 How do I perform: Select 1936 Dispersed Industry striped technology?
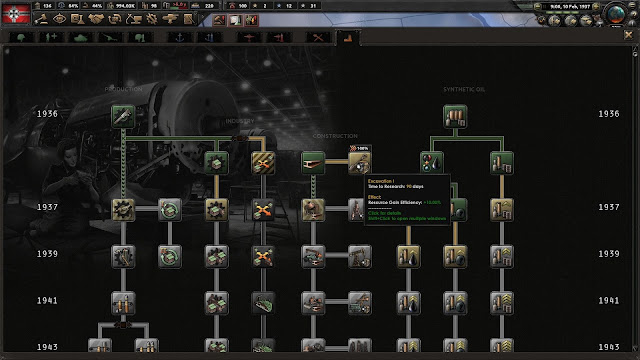click(x=263, y=163)
